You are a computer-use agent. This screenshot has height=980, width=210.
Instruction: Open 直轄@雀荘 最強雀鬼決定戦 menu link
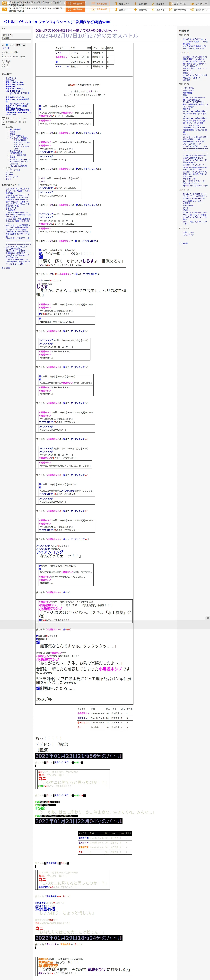click(x=17, y=110)
